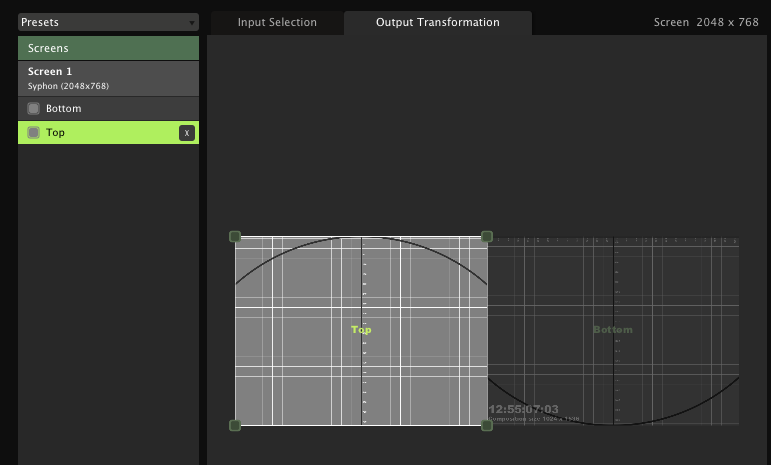Switch to the Input Selection tab
This screenshot has width=771, height=465.
coord(277,22)
